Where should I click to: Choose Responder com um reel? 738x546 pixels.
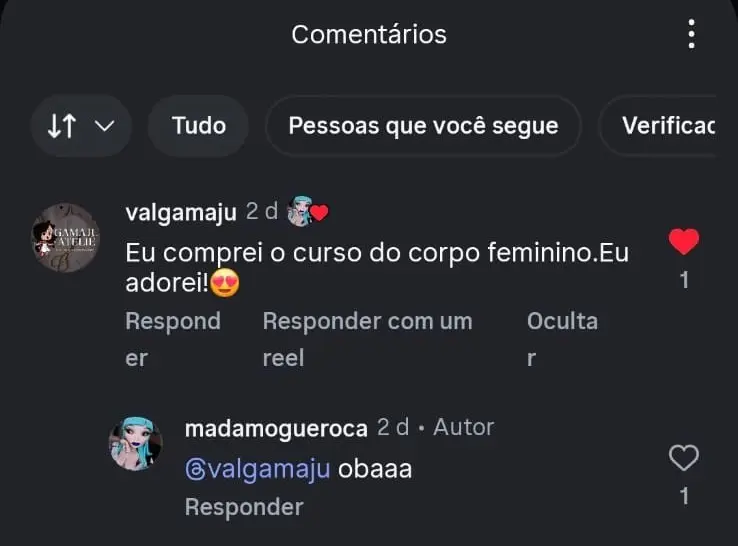click(367, 339)
